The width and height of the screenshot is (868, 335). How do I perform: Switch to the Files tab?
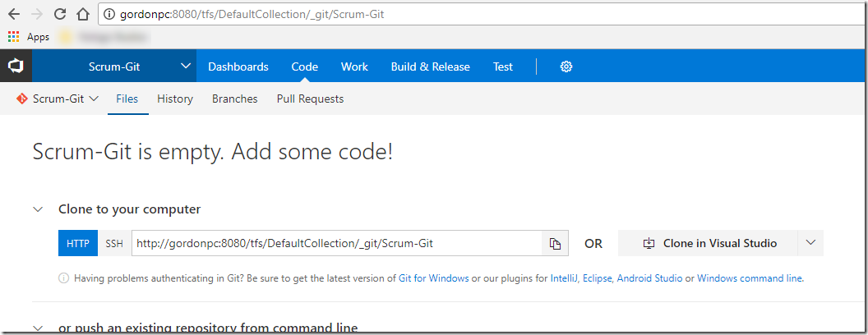(x=127, y=99)
